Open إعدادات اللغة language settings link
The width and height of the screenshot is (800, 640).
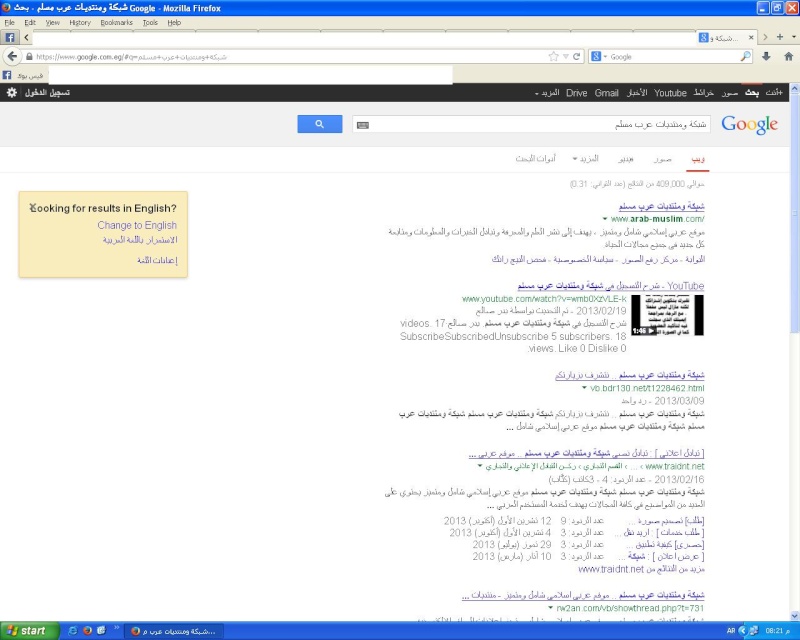(157, 260)
